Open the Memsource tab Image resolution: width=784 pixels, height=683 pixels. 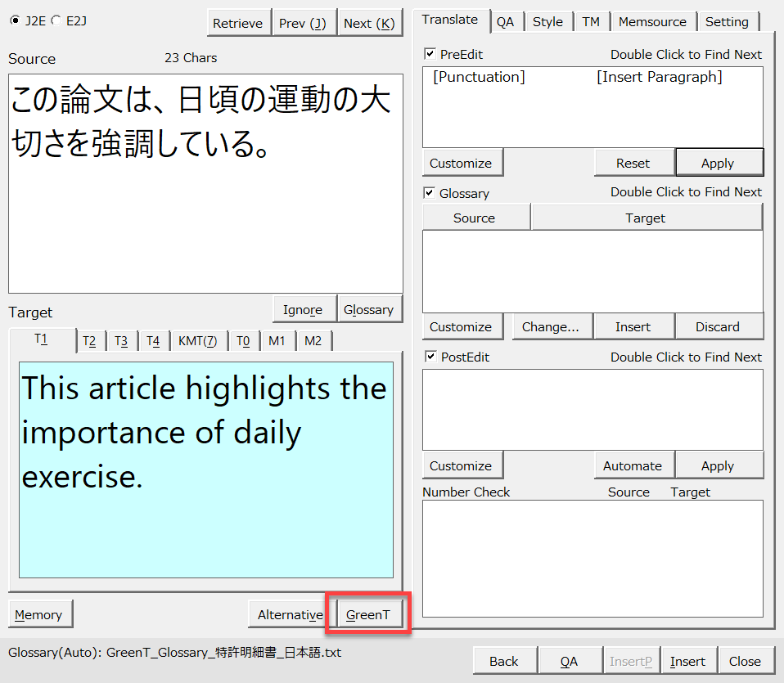click(x=652, y=22)
